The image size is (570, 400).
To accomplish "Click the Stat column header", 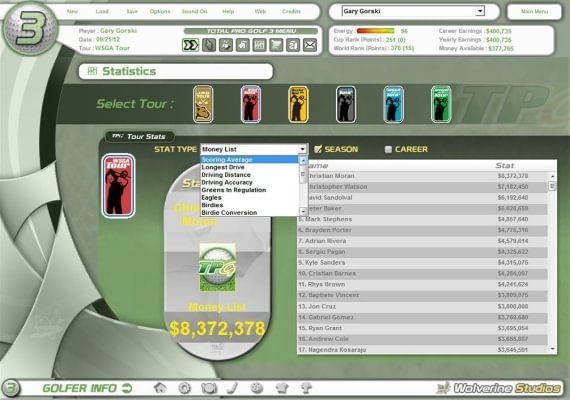I will tap(505, 165).
